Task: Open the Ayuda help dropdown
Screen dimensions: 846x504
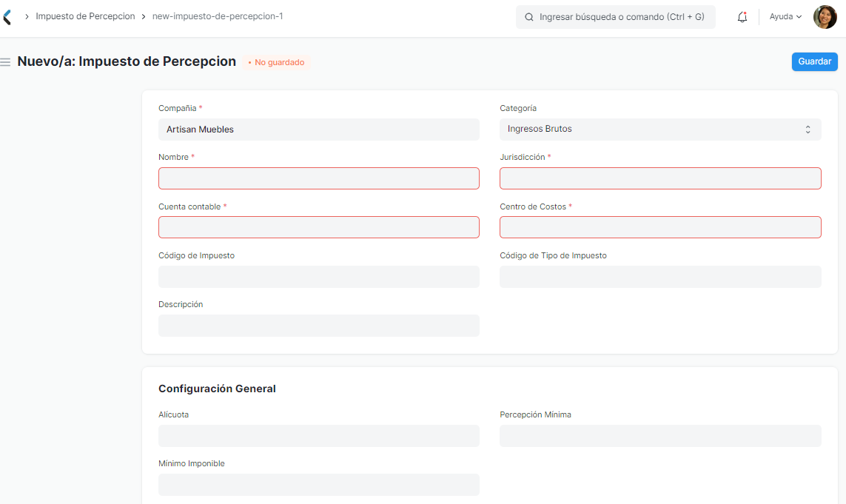Action: (785, 17)
